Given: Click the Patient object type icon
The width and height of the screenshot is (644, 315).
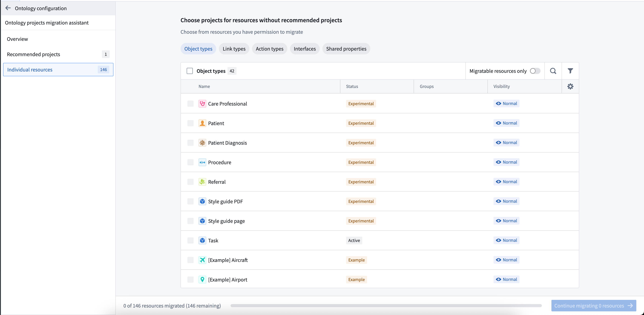Looking at the screenshot, I should click(x=202, y=123).
